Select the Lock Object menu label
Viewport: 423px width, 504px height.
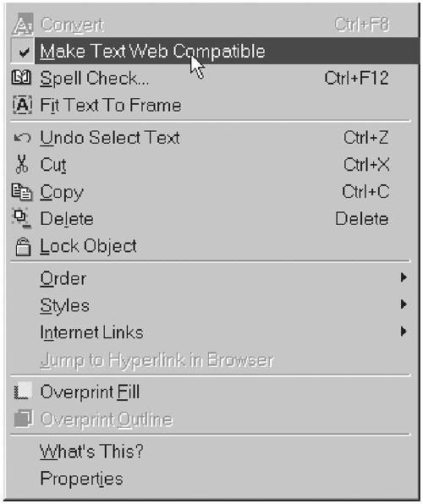coord(89,247)
